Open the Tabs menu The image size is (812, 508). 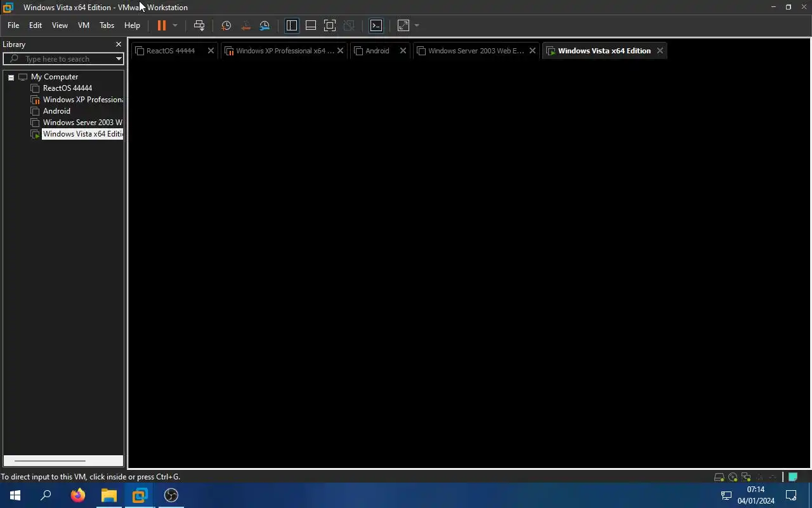(107, 25)
